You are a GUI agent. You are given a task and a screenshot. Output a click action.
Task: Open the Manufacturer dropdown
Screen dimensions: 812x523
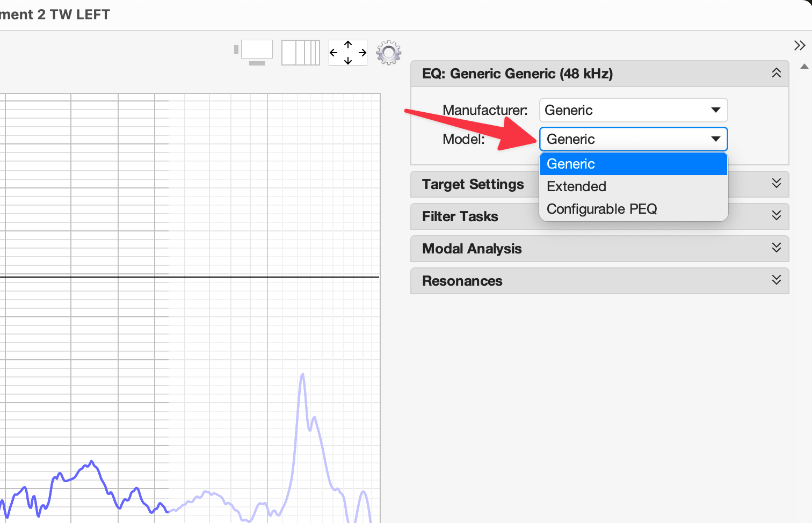pyautogui.click(x=633, y=110)
